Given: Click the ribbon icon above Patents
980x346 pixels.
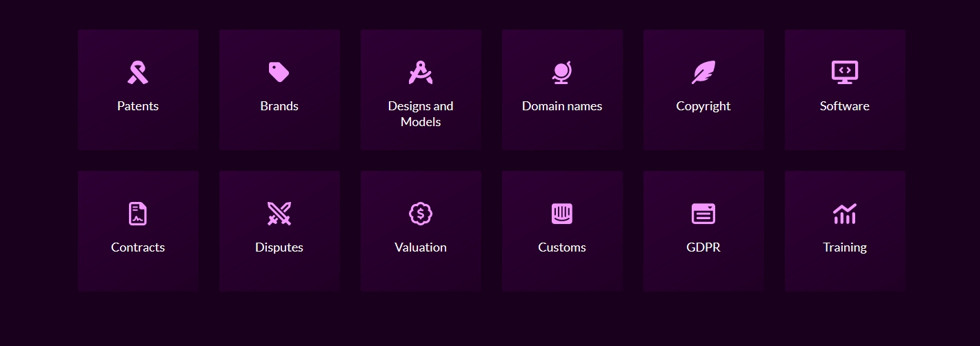Looking at the screenshot, I should click(138, 72).
